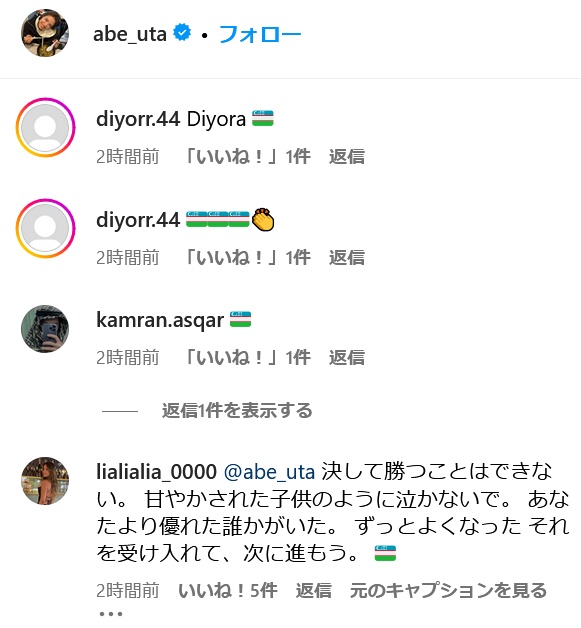Click the blue verified badge icon
This screenshot has height=628, width=581.
[x=182, y=33]
